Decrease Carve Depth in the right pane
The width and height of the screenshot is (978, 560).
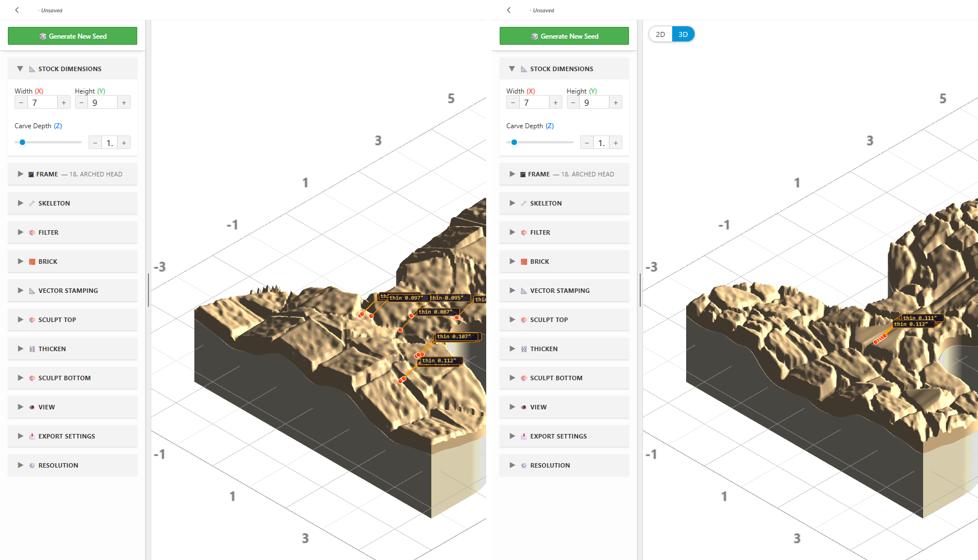[587, 143]
